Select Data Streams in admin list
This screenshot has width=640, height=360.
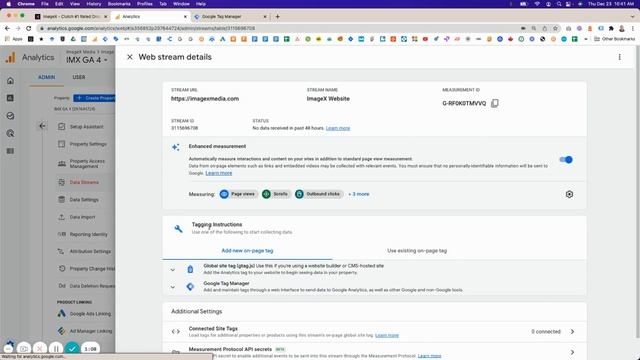(x=84, y=182)
